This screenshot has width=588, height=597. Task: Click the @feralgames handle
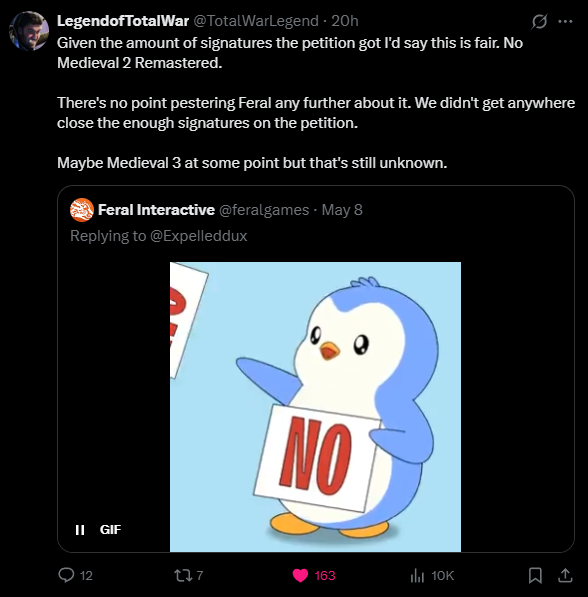[264, 210]
